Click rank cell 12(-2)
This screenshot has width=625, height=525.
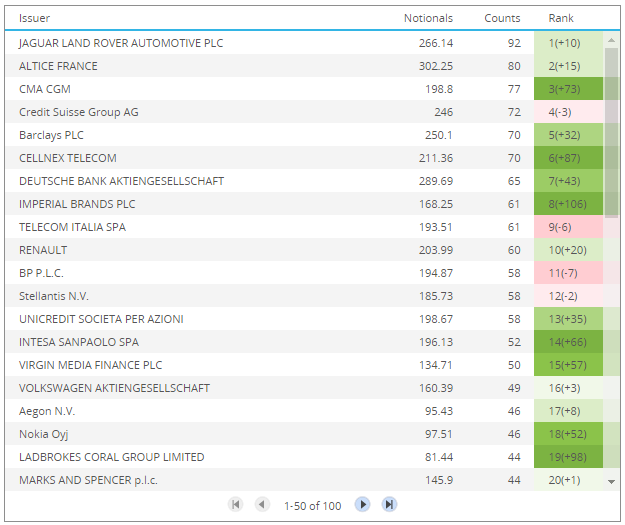(x=568, y=296)
